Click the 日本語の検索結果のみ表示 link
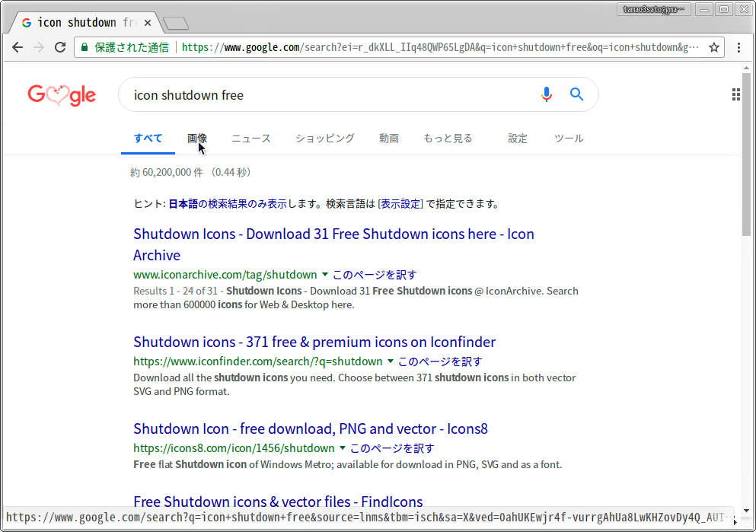 pos(228,204)
